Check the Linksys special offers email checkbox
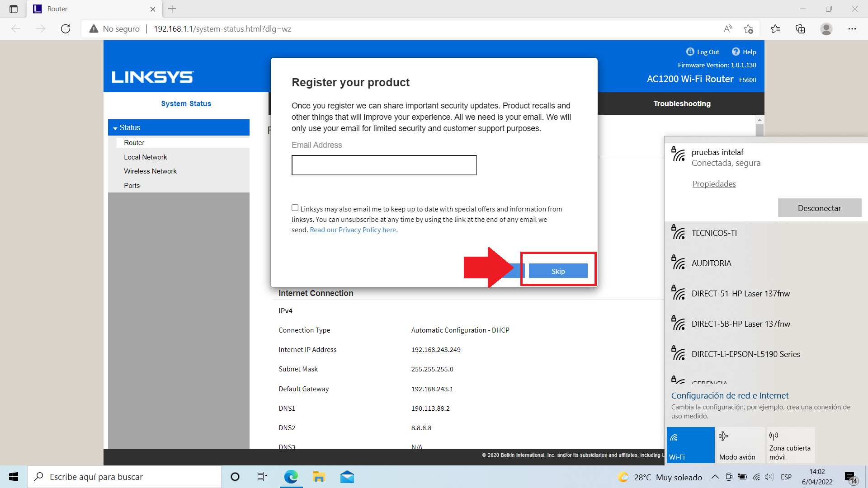Image resolution: width=868 pixels, height=488 pixels. tap(295, 208)
